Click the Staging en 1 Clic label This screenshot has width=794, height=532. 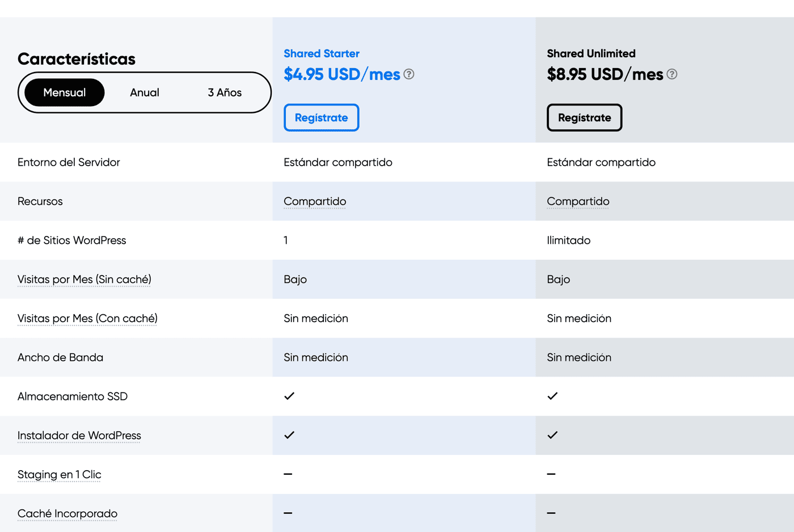click(60, 475)
